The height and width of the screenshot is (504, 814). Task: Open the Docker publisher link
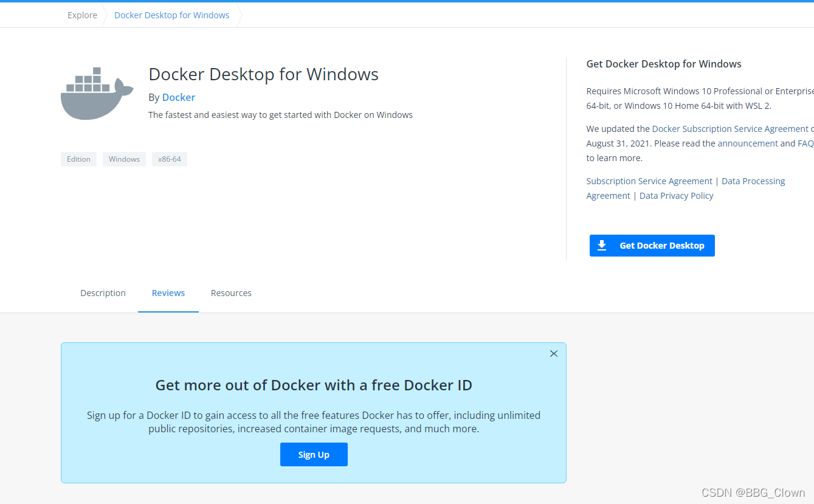coord(179,97)
